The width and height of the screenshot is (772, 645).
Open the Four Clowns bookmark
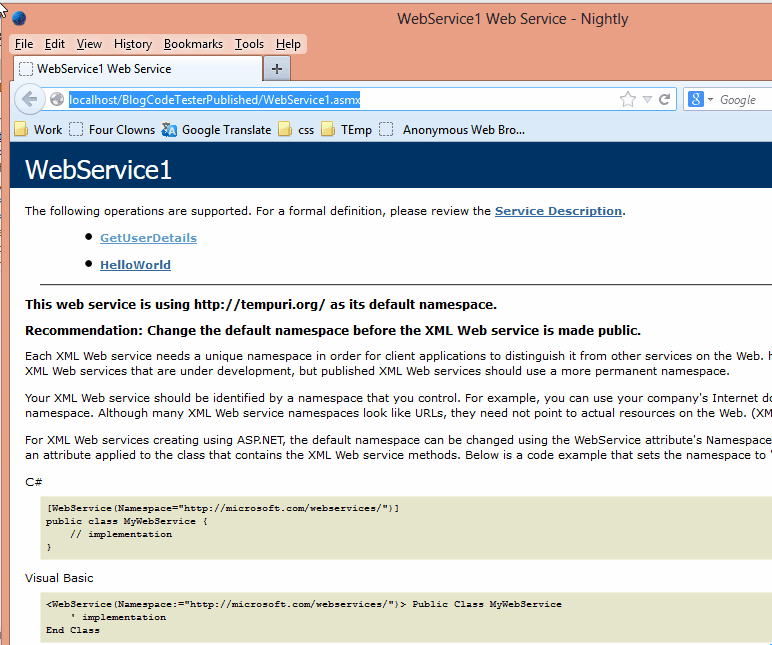point(112,129)
